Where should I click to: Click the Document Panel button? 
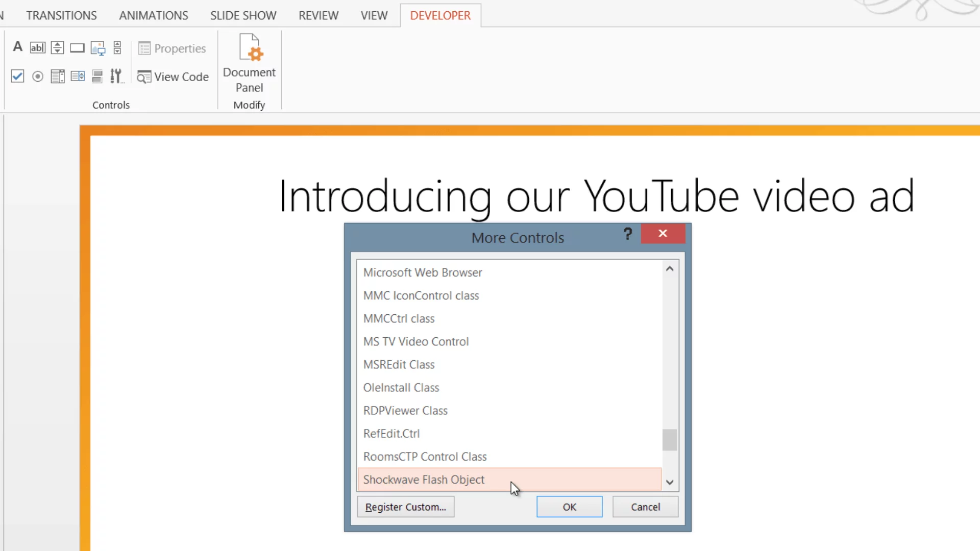click(x=249, y=64)
